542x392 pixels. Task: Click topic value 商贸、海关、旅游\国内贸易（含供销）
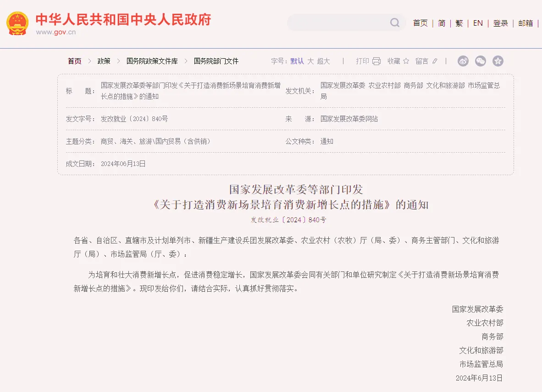coord(155,141)
